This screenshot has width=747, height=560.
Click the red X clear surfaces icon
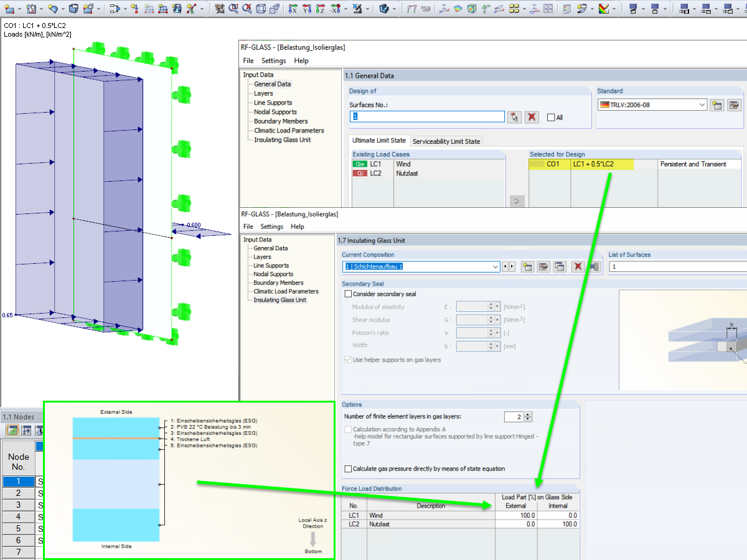click(x=532, y=117)
